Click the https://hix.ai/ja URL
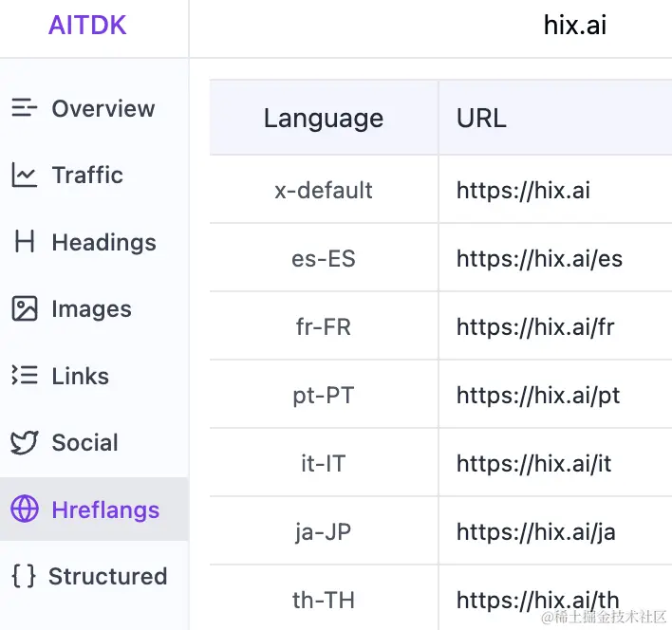Image resolution: width=672 pixels, height=630 pixels. pos(535,531)
